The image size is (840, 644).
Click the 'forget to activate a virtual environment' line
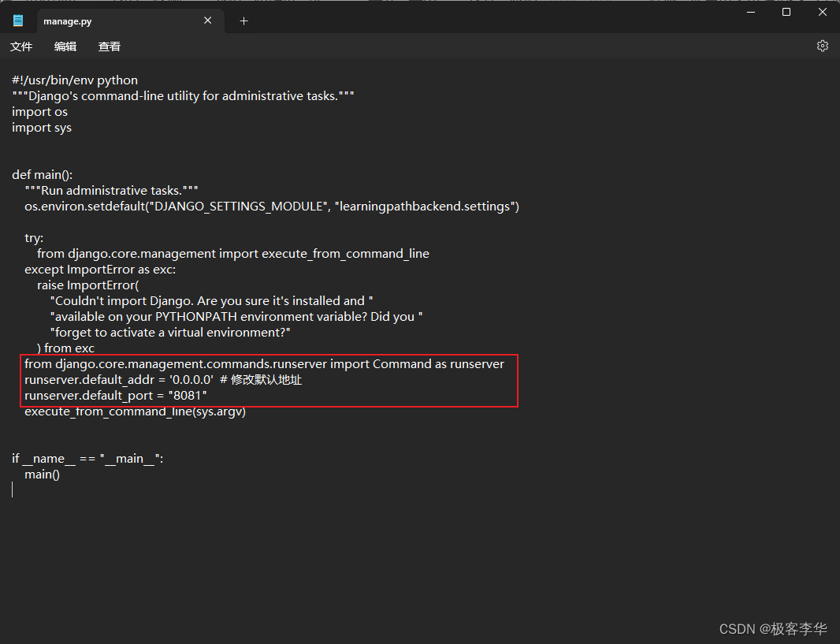point(170,333)
